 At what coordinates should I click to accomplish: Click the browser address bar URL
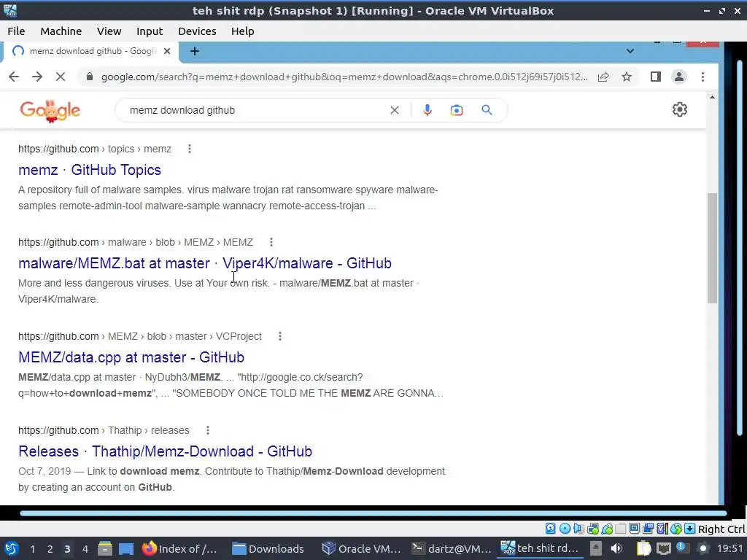[344, 77]
